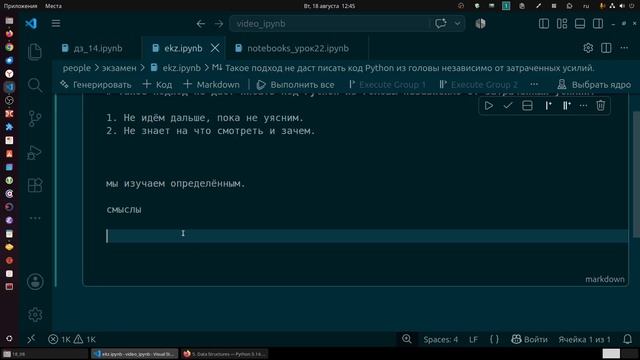Go forward with the right arrow
Screen dimensions: 640x360
[x=219, y=24]
